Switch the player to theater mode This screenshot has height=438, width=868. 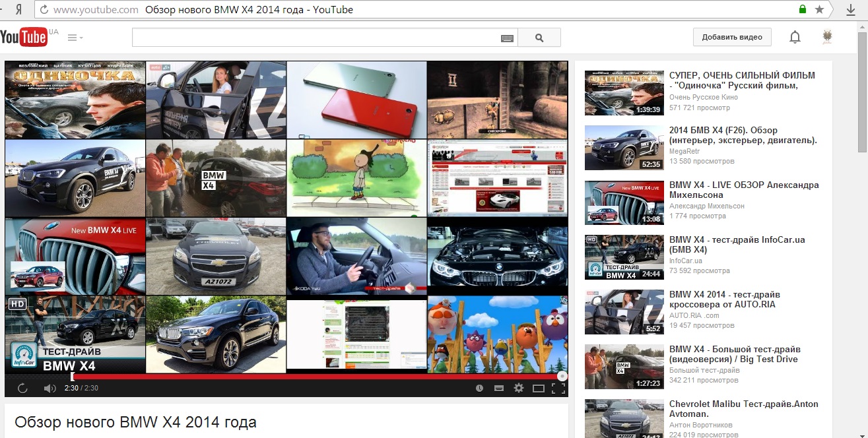click(539, 388)
